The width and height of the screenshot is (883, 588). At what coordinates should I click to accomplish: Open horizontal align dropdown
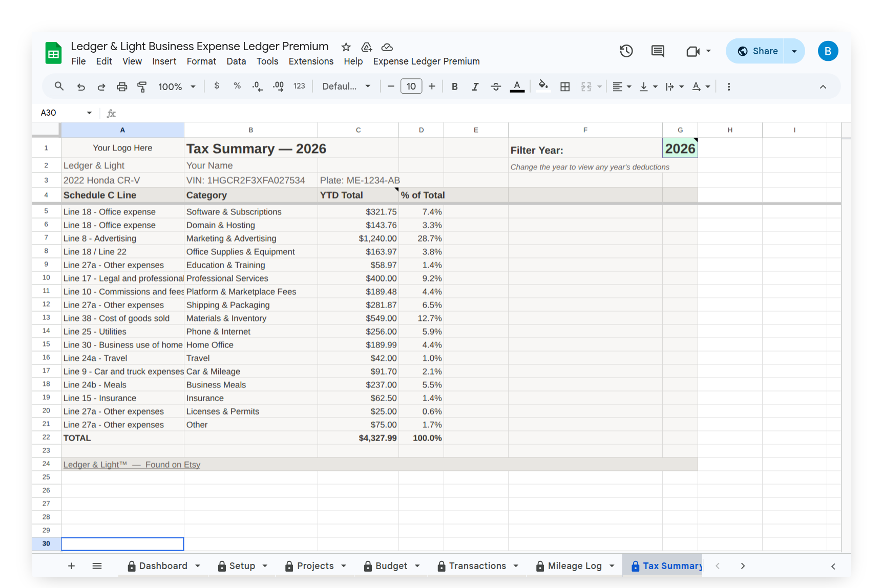[x=622, y=86]
